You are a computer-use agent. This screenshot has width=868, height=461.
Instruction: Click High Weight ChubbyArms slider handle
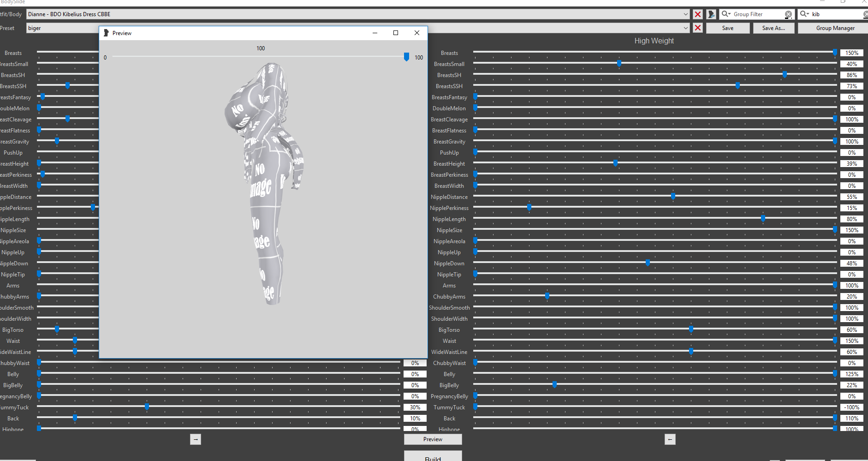[547, 296]
